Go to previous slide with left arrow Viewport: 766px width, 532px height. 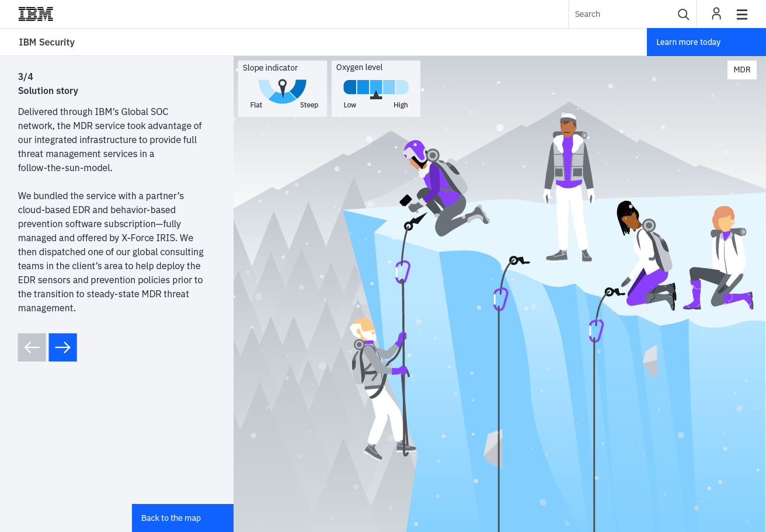pyautogui.click(x=32, y=347)
